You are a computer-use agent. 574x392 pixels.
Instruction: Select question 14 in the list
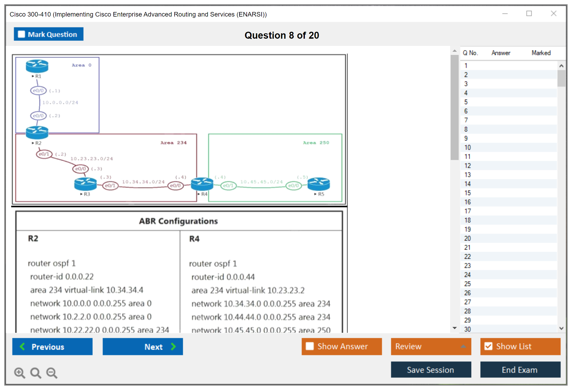(467, 184)
